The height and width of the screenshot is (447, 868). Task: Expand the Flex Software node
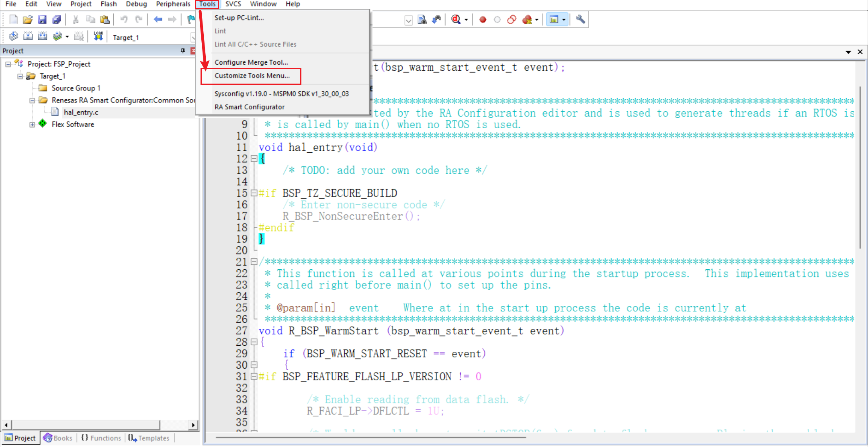pos(32,125)
